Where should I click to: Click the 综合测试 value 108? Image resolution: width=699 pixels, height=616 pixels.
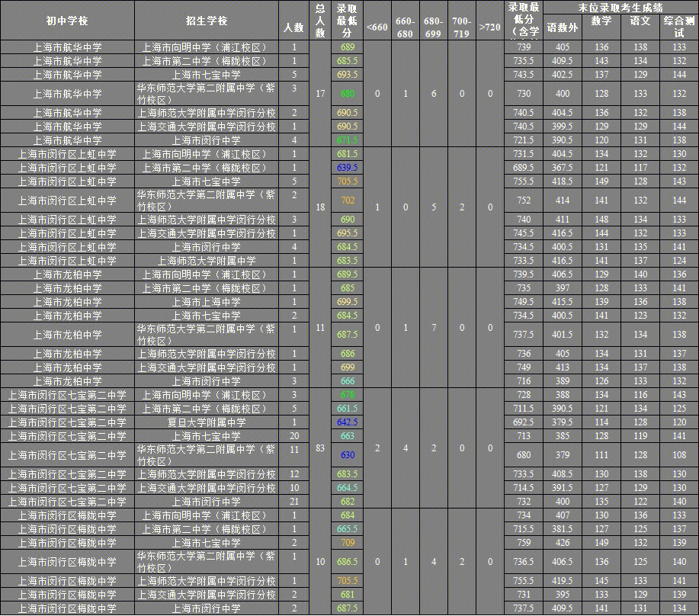(679, 455)
